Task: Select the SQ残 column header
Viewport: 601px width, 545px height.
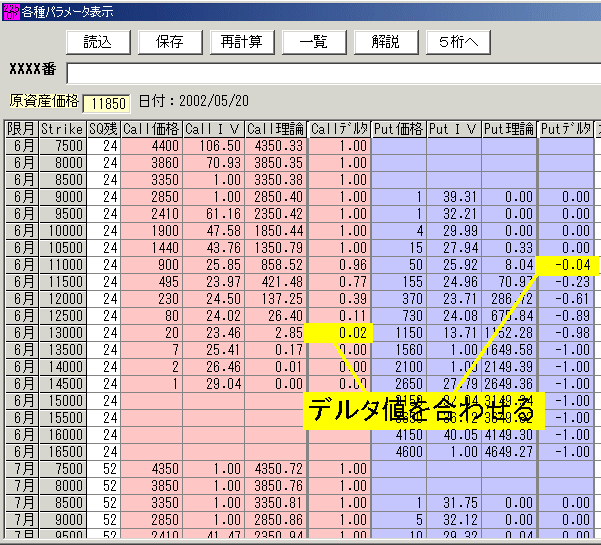Action: (x=103, y=129)
